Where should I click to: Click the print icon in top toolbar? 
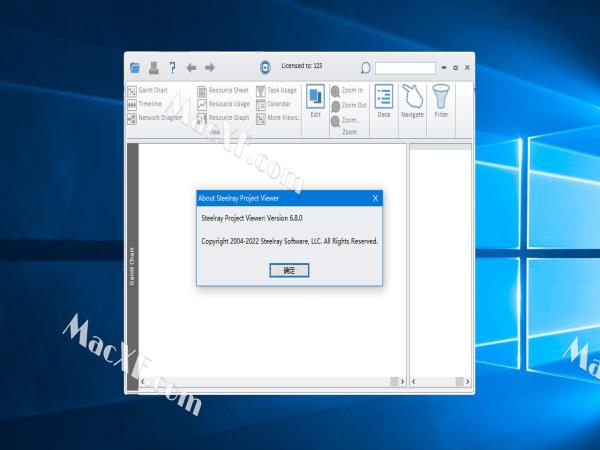[x=154, y=68]
